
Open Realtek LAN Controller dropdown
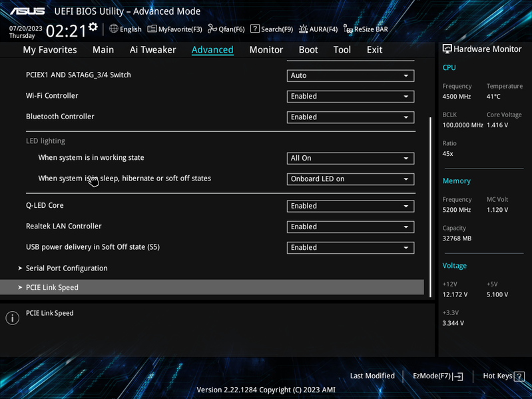click(350, 226)
